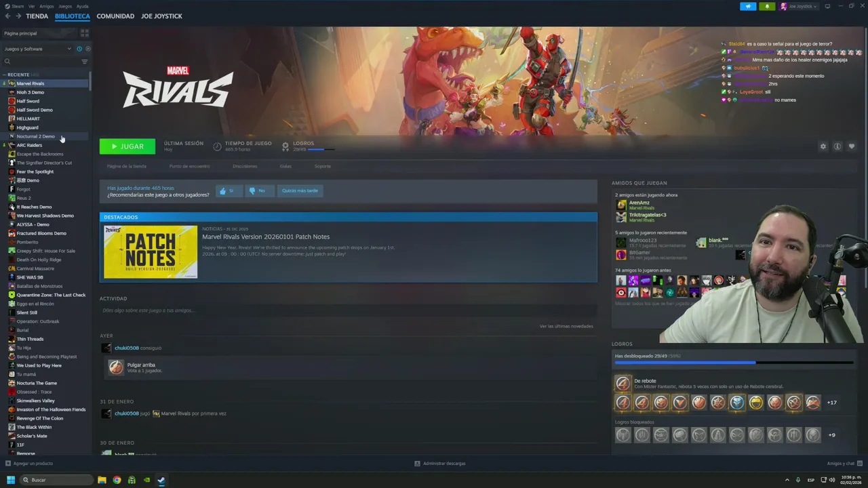Add Marvel Rivals to favorites heart

coord(852,146)
